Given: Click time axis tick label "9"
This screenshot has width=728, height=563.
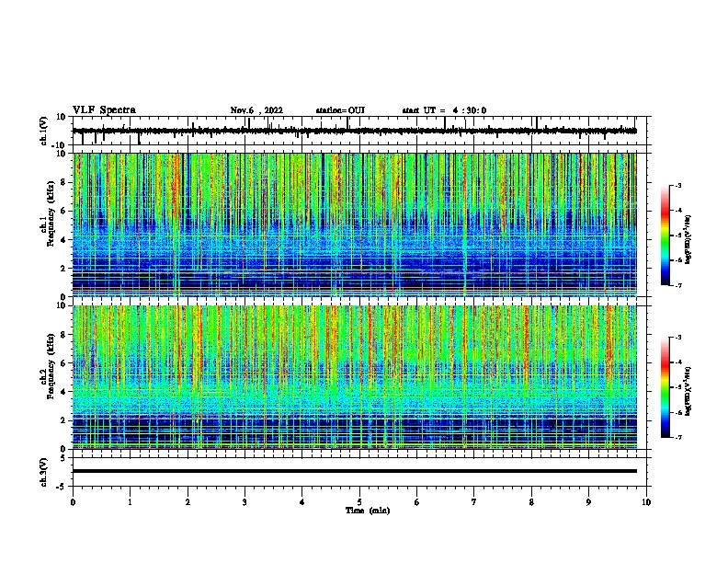Looking at the screenshot, I should pyautogui.click(x=588, y=501).
